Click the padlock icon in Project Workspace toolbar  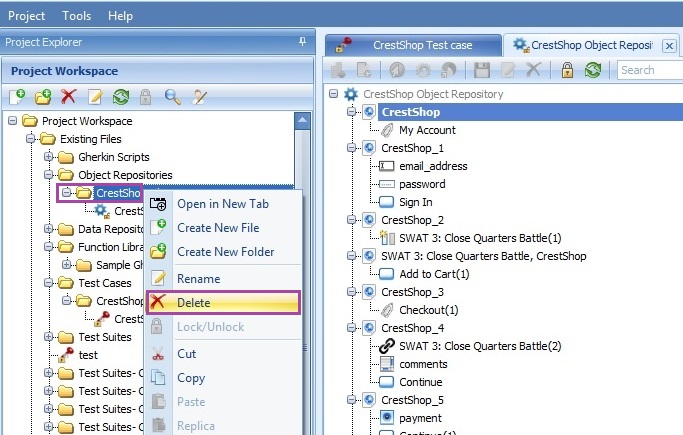[x=145, y=97]
